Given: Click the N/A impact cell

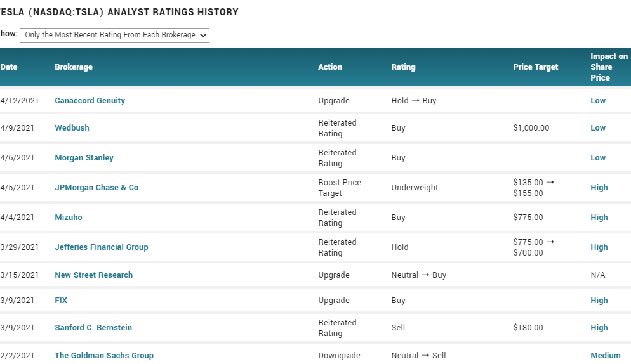Looking at the screenshot, I should click(x=597, y=275).
